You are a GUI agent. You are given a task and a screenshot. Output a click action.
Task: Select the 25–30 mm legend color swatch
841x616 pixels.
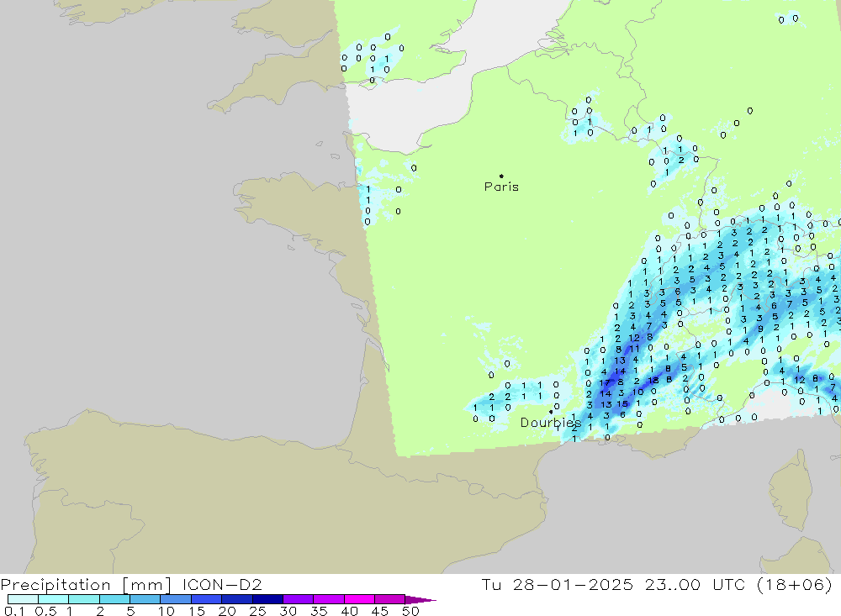pyautogui.click(x=267, y=599)
